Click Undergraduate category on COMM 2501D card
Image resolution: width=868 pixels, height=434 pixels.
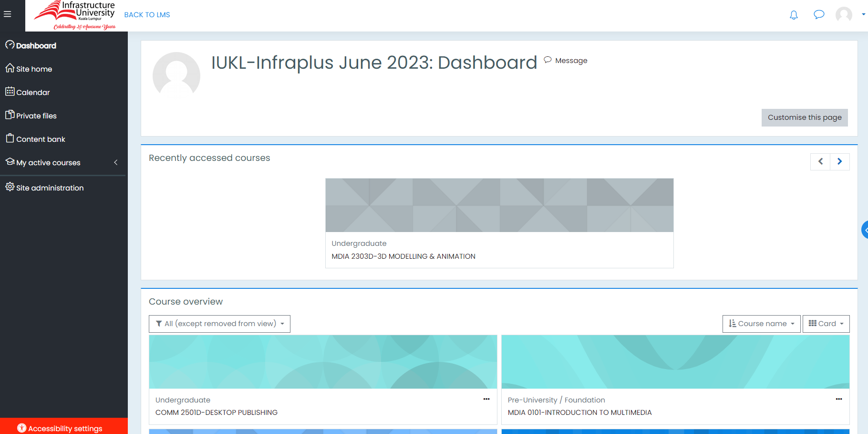pos(183,400)
